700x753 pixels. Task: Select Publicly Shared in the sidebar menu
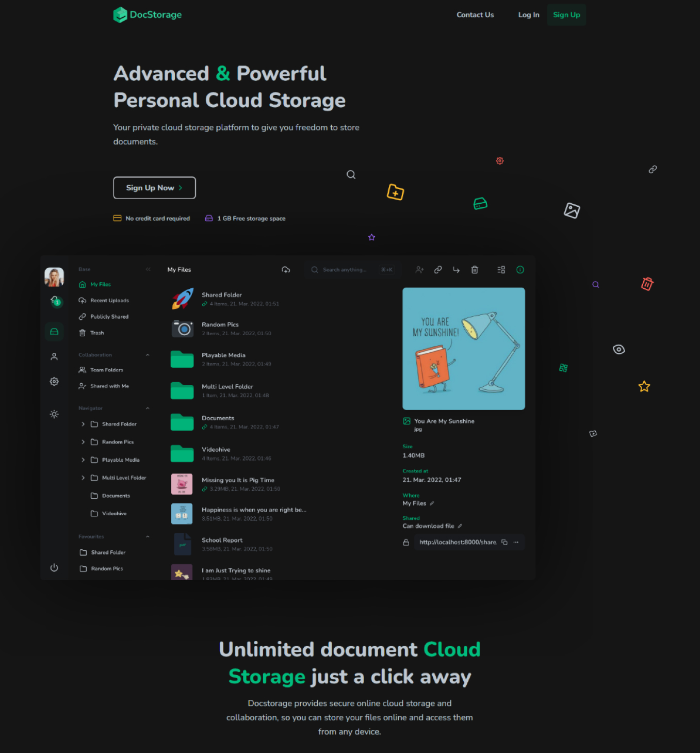click(x=109, y=317)
